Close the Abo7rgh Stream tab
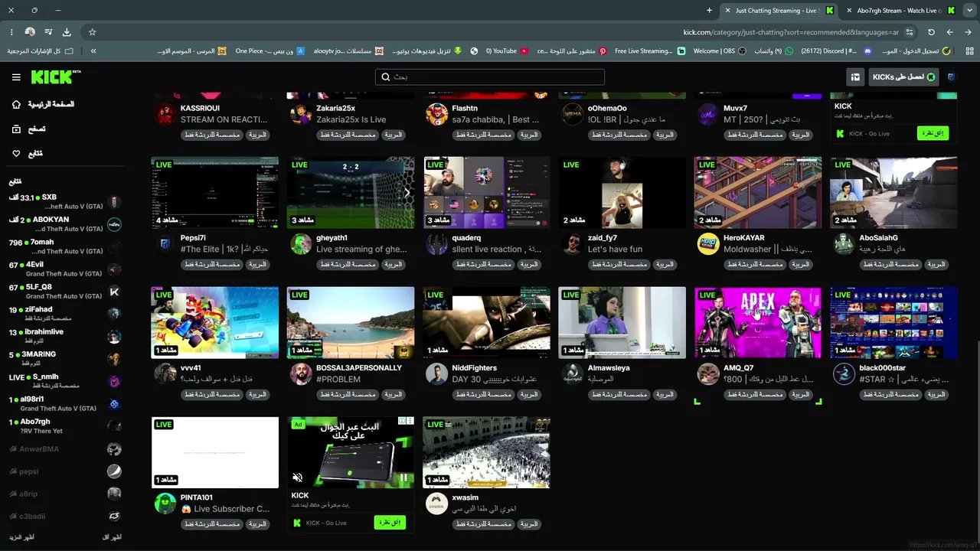This screenshot has width=980, height=551. tap(848, 11)
